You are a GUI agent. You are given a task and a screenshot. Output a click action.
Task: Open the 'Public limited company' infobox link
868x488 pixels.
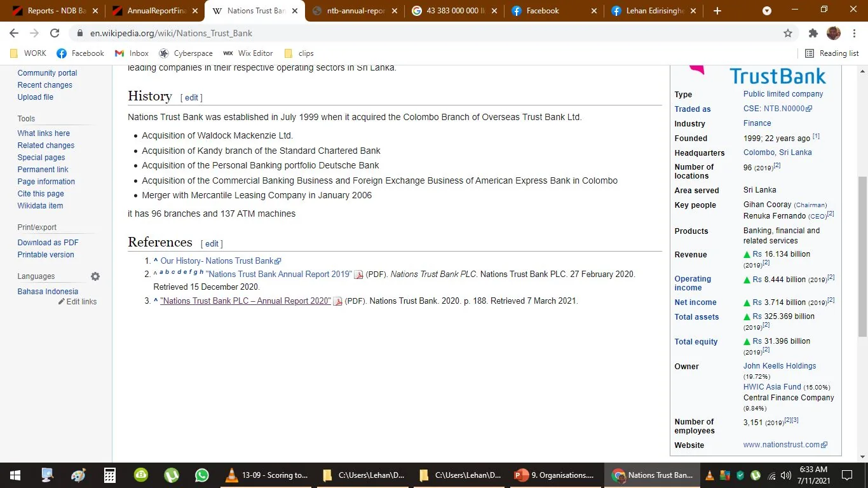pos(783,94)
